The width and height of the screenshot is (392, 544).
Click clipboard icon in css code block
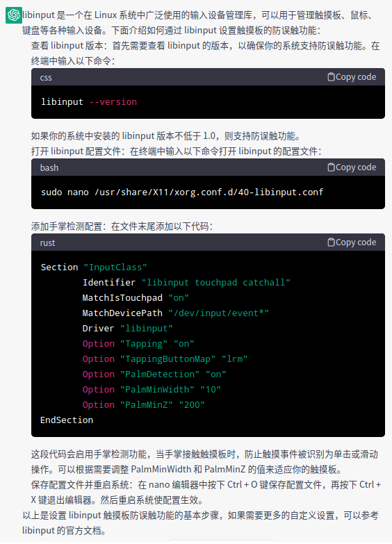pos(332,77)
